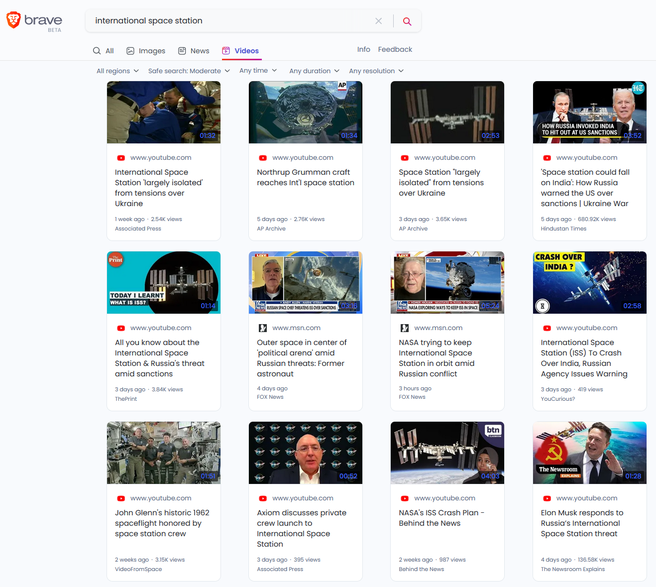
Task: Expand the Any time filter
Action: (x=258, y=70)
